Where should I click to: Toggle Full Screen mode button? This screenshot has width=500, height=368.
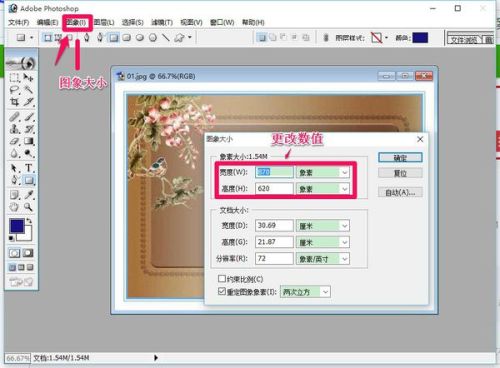point(30,267)
